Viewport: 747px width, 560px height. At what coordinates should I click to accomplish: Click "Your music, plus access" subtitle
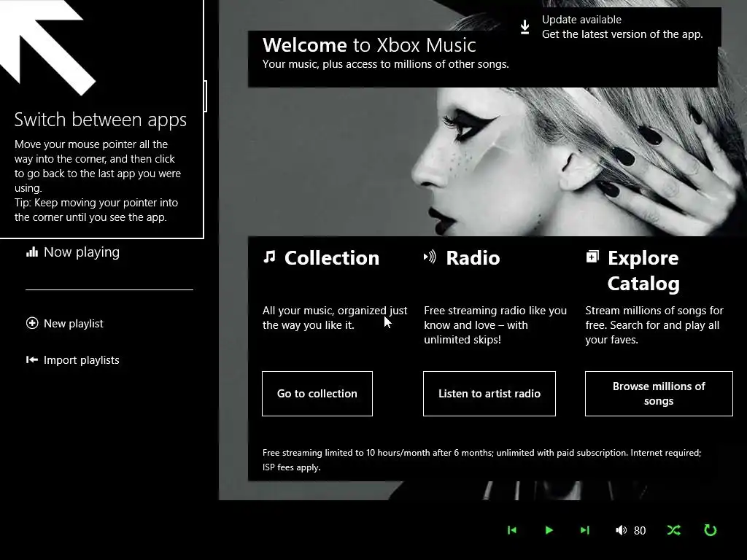coord(386,64)
